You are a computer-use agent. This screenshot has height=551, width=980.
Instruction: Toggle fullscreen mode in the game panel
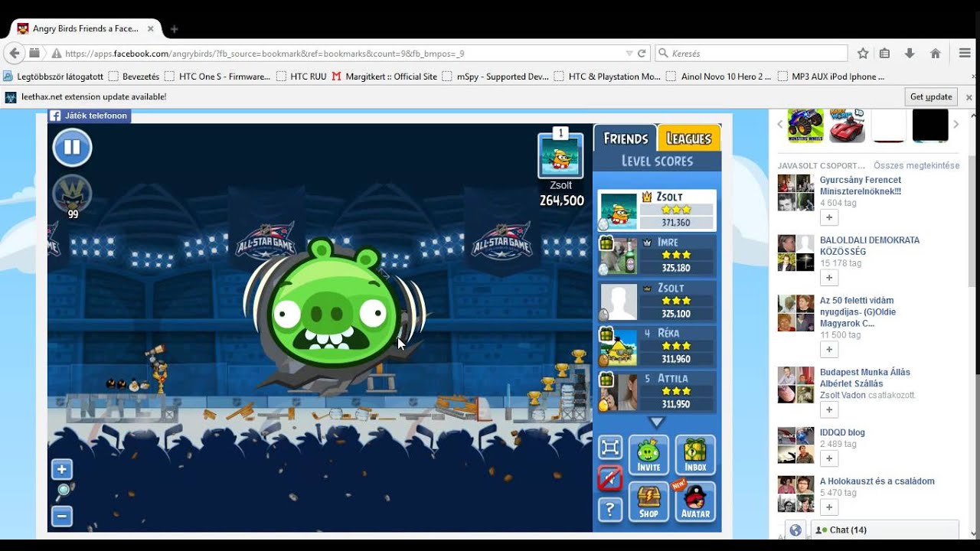pyautogui.click(x=609, y=448)
